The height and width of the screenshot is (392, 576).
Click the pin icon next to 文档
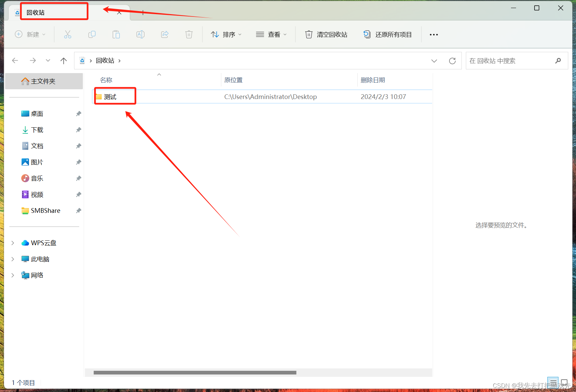[x=78, y=146]
